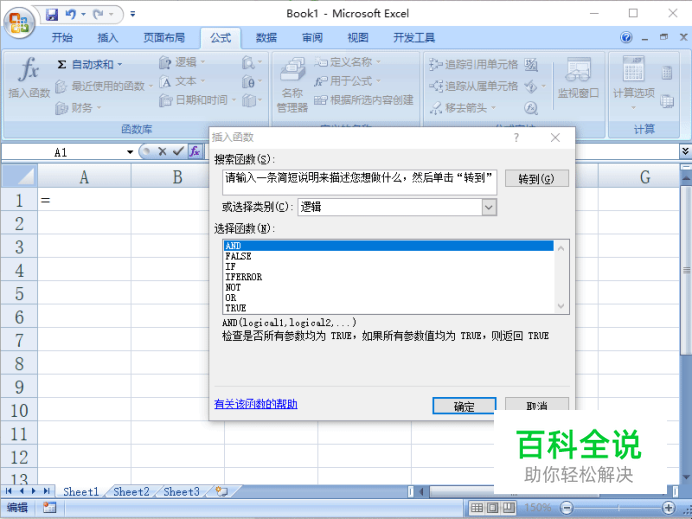Undo the last action
692x519 pixels.
click(71, 15)
